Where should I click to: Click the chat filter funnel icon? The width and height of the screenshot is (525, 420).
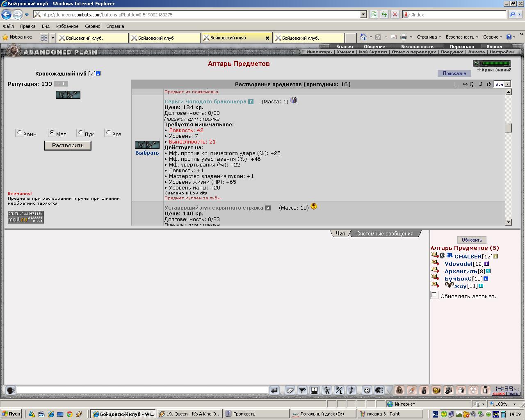click(x=302, y=390)
